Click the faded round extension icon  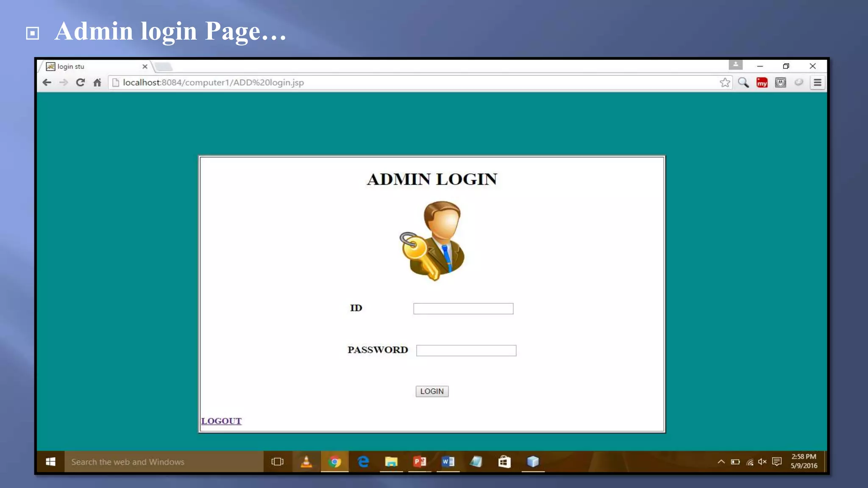(x=799, y=82)
